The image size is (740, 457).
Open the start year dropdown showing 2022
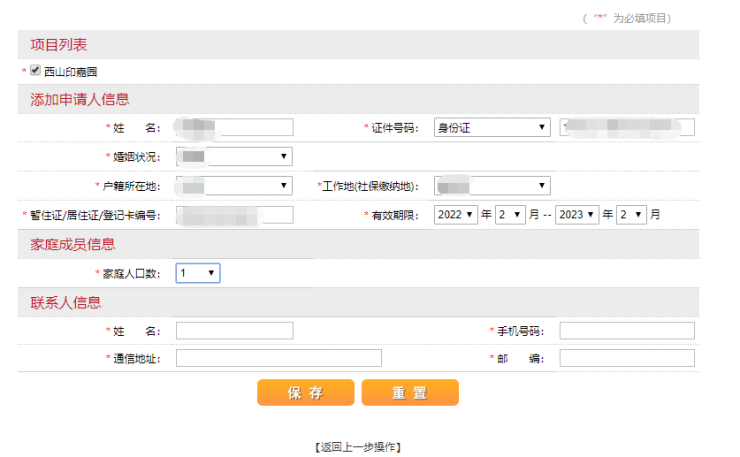pyautogui.click(x=455, y=215)
